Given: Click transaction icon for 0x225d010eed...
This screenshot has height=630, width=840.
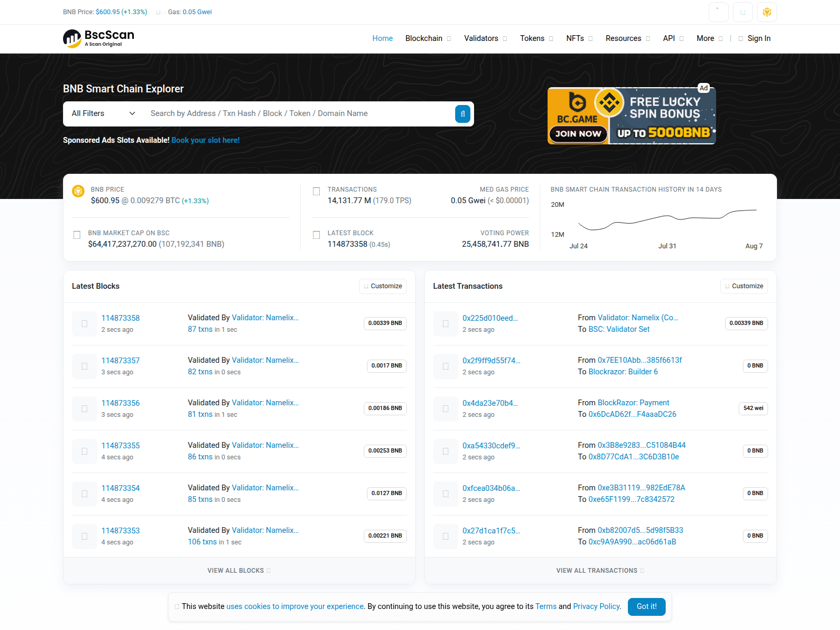Looking at the screenshot, I should [x=446, y=324].
